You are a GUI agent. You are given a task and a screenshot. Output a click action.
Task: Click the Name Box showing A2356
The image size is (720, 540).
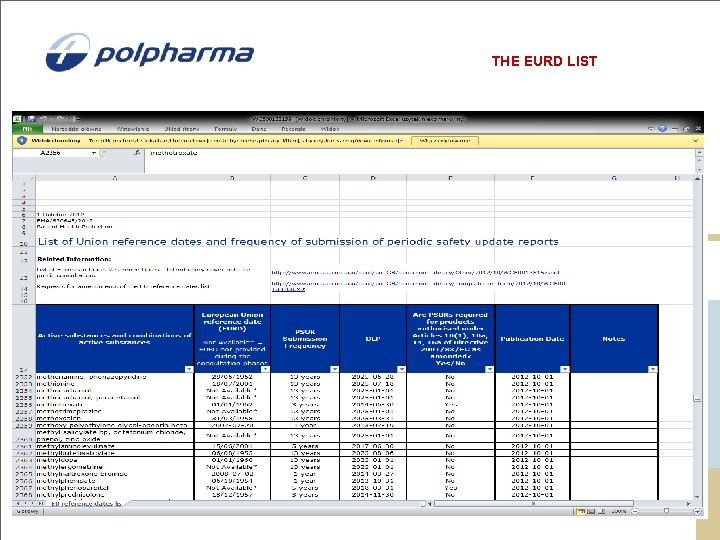[51, 152]
